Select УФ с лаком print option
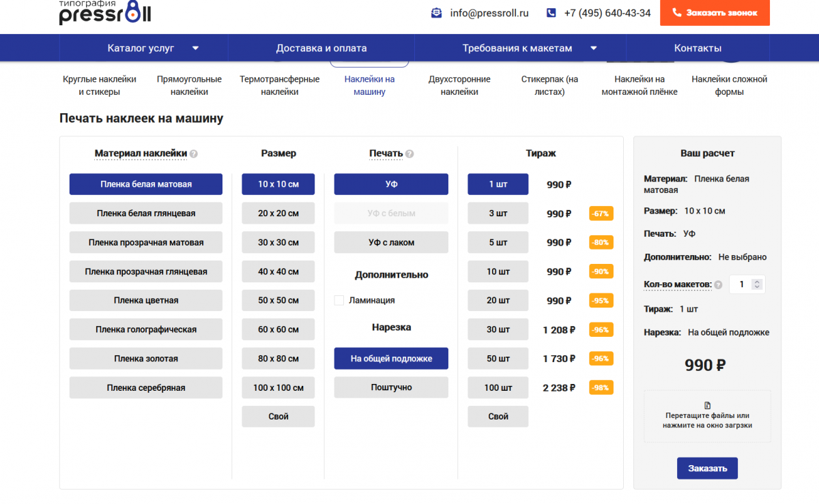Screen dimensions: 819x504 (391, 243)
